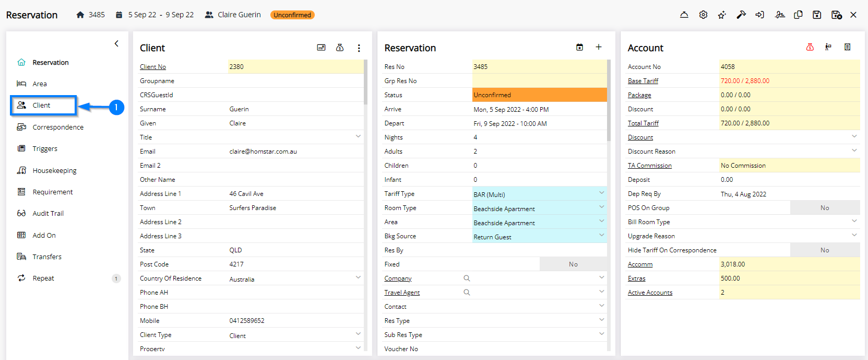
Task: Click the signature icon in top toolbar
Action: tap(780, 15)
